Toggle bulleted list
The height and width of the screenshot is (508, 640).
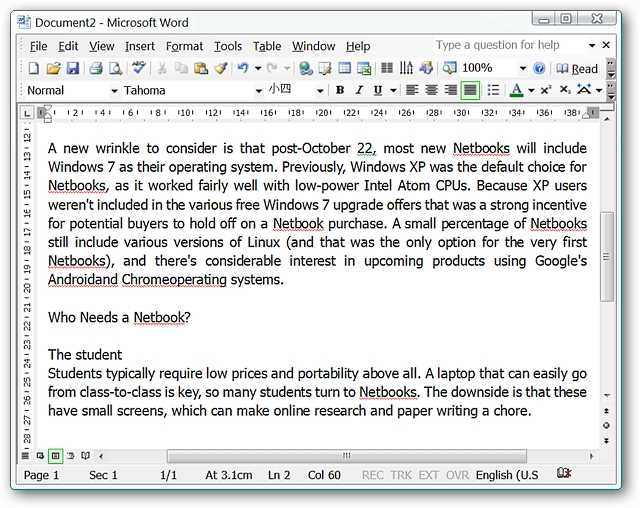(494, 90)
